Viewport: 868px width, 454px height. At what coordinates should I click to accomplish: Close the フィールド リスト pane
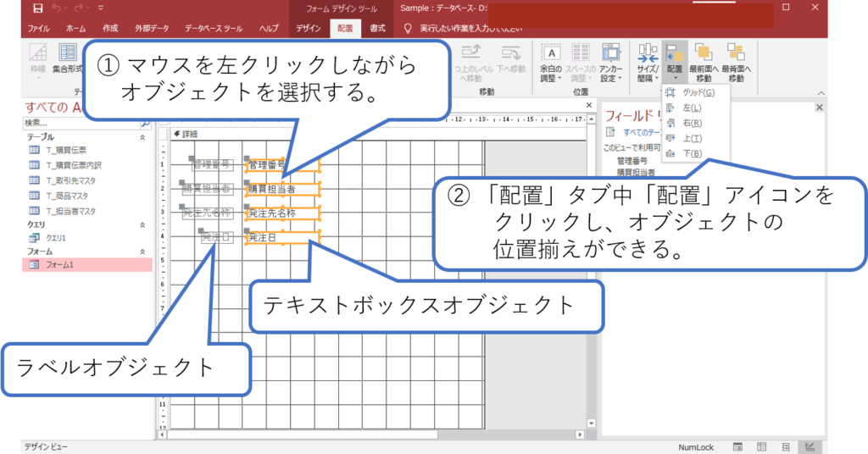[x=820, y=108]
